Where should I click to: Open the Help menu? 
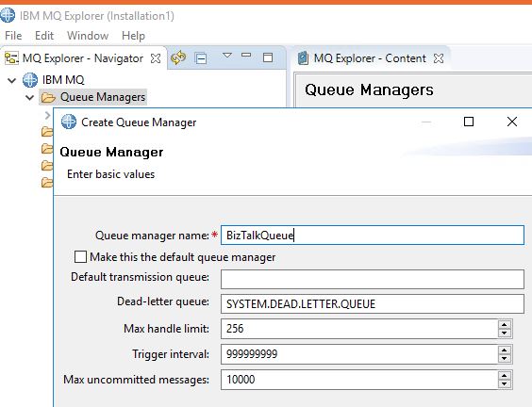tap(133, 36)
